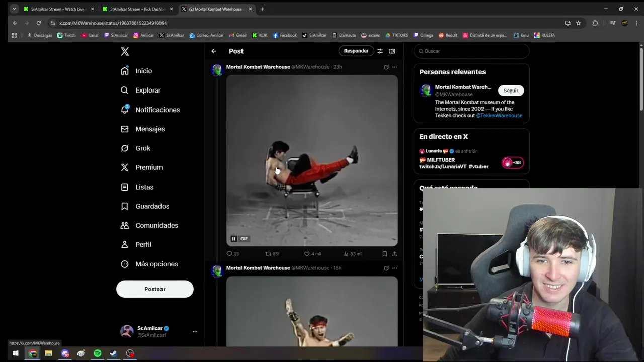Open Spotify from the taskbar
The height and width of the screenshot is (362, 644).
tap(97, 353)
